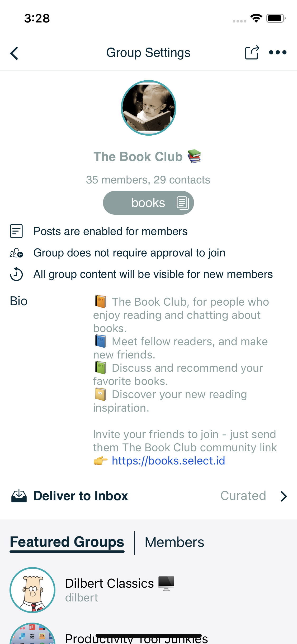Tap the share icon in header
Image resolution: width=297 pixels, height=644 pixels.
point(252,53)
